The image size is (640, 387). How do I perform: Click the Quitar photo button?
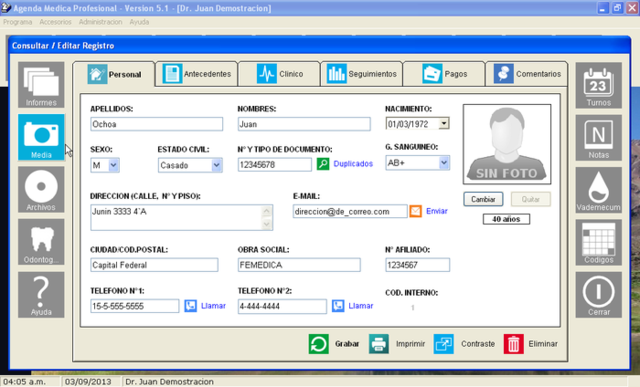pyautogui.click(x=531, y=199)
